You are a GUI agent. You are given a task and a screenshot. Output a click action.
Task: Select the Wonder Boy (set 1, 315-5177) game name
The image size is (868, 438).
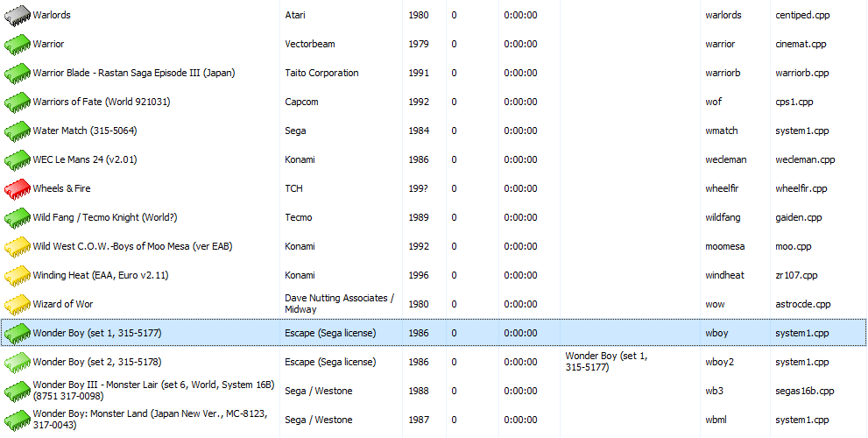96,333
